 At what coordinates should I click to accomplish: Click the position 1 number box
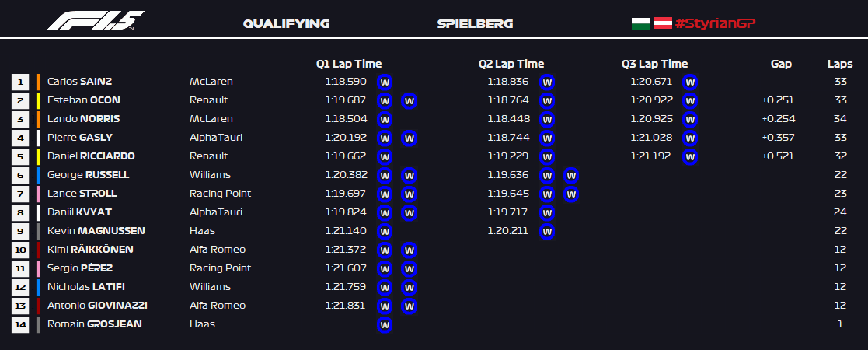19,82
